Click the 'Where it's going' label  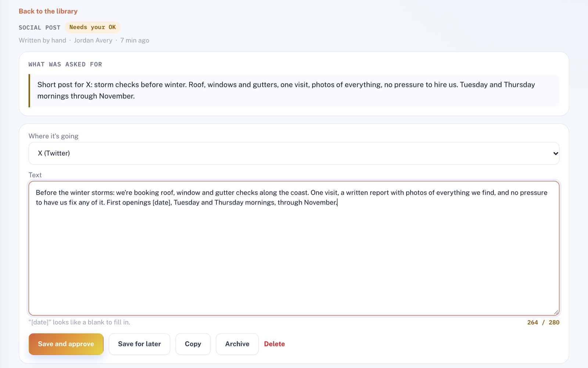[54, 136]
